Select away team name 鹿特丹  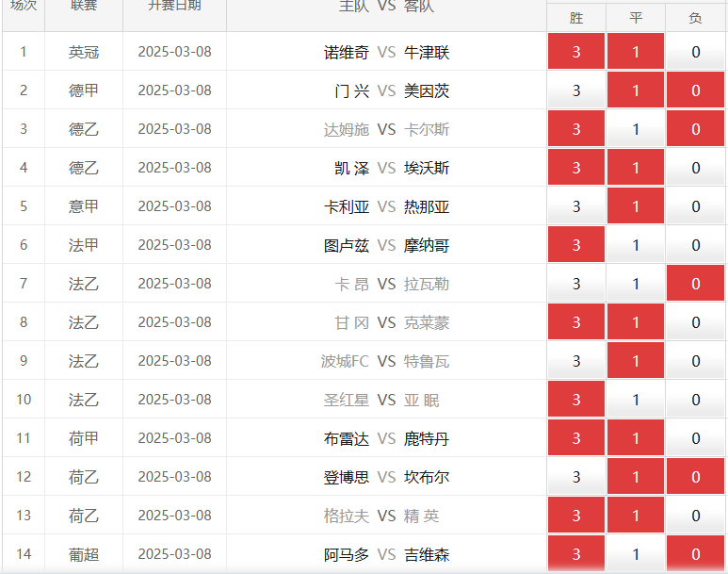point(427,438)
